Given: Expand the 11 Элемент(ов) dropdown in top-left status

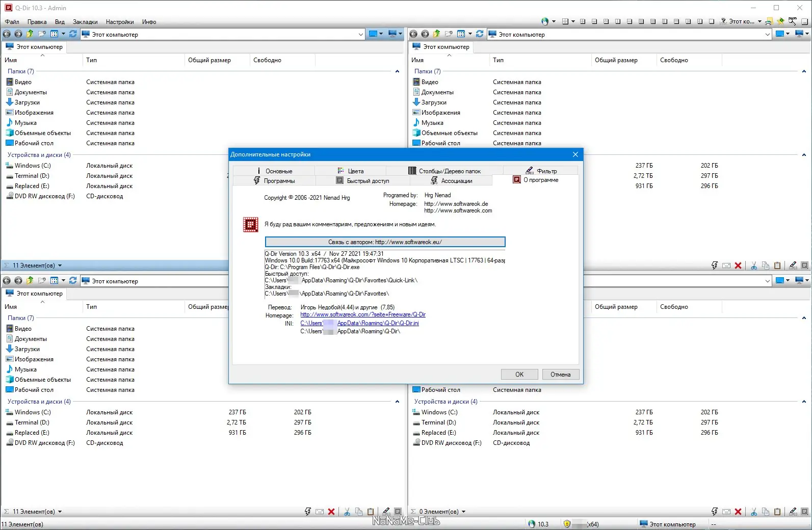Looking at the screenshot, I should (60, 266).
